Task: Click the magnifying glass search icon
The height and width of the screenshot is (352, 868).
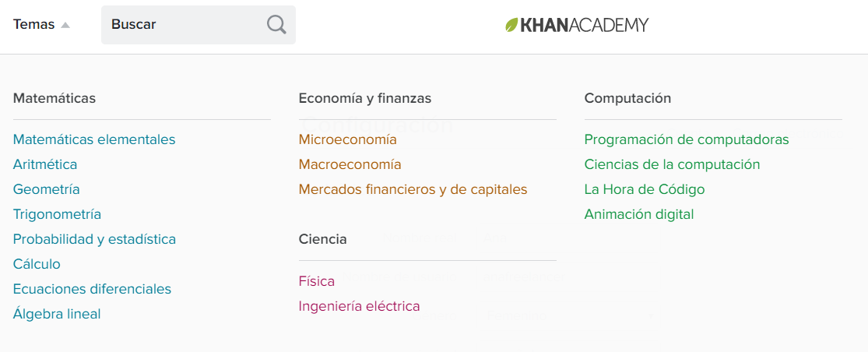Action: click(x=276, y=24)
